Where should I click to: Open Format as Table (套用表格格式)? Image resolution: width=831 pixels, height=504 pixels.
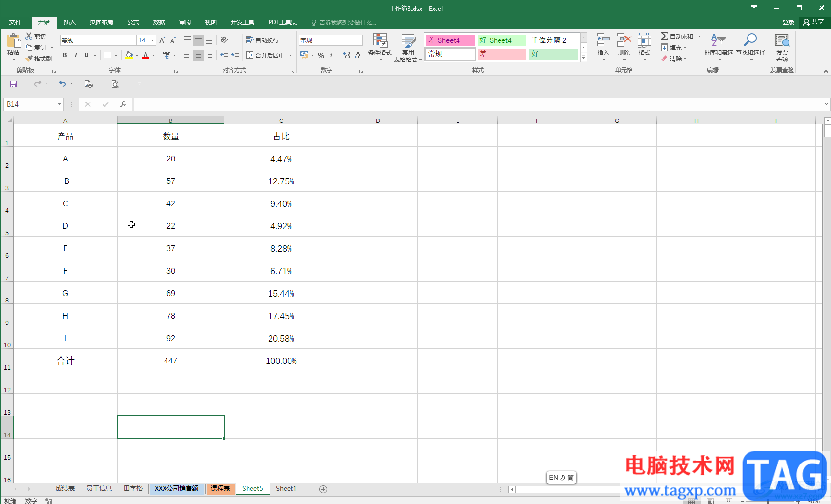click(408, 48)
